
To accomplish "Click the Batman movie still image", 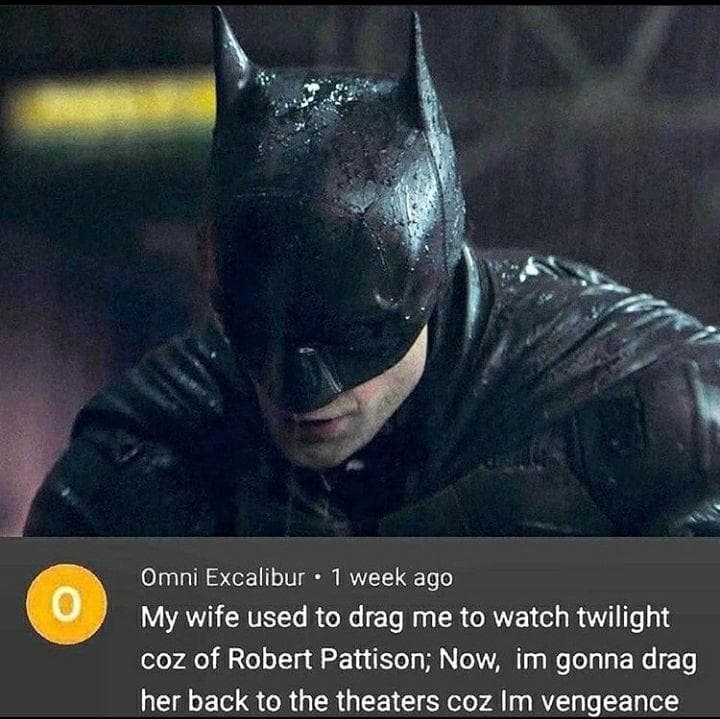I will (360, 271).
